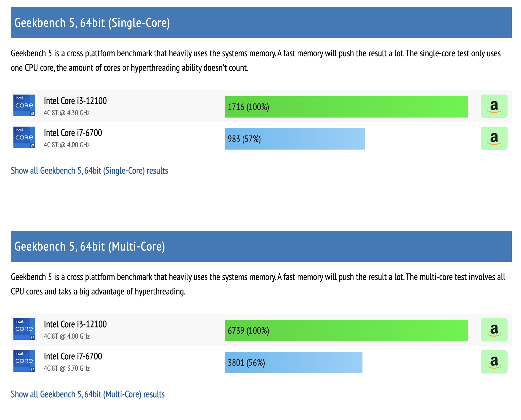Image resolution: width=521 pixels, height=420 pixels.
Task: Click the blue 983 (57%) score bar
Action: pyautogui.click(x=294, y=139)
